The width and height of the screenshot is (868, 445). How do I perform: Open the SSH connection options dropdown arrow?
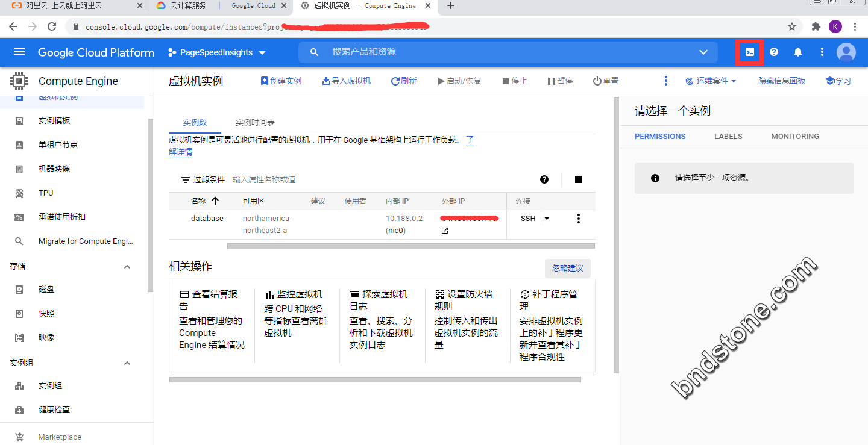click(x=547, y=219)
